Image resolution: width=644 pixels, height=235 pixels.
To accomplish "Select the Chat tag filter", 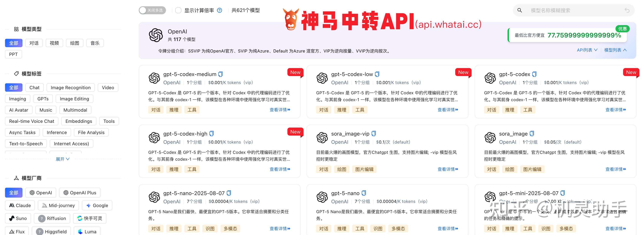I will (x=34, y=87).
